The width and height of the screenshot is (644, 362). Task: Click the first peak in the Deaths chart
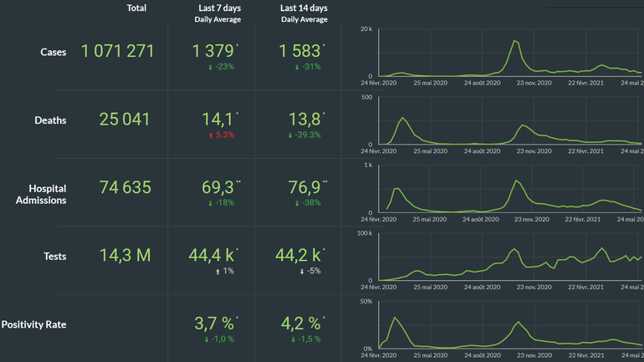point(402,118)
